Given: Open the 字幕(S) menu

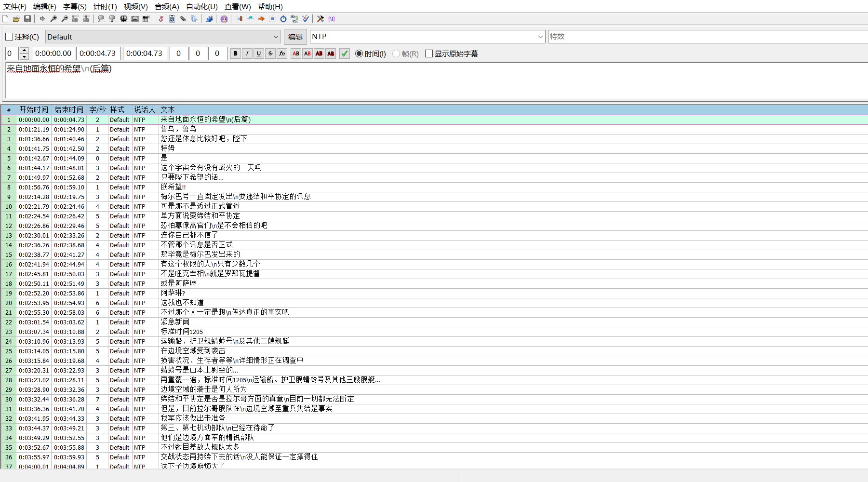Looking at the screenshot, I should click(75, 7).
